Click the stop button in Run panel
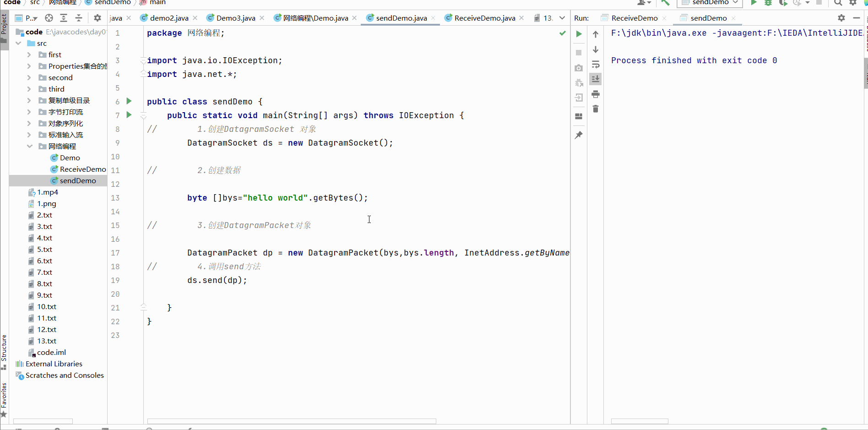This screenshot has height=430, width=868. tap(579, 53)
